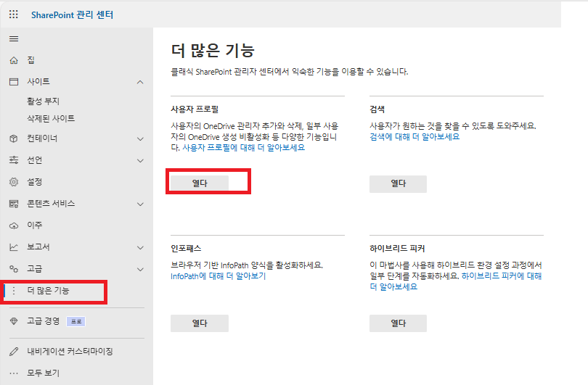Open the app launcher waffle icon
This screenshot has height=385, width=588.
point(14,15)
